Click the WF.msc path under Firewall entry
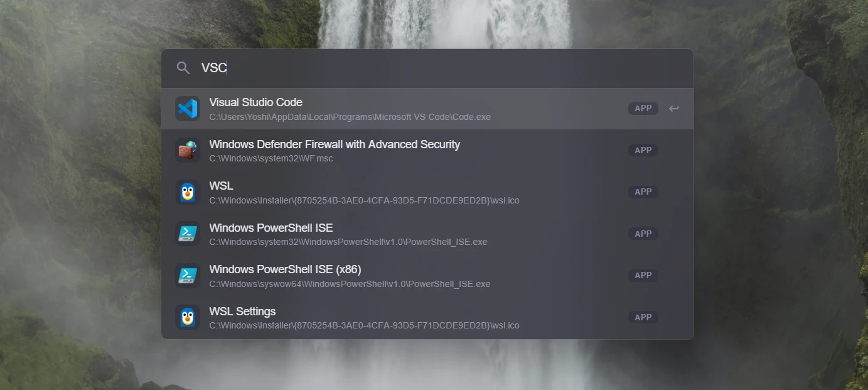 [271, 159]
